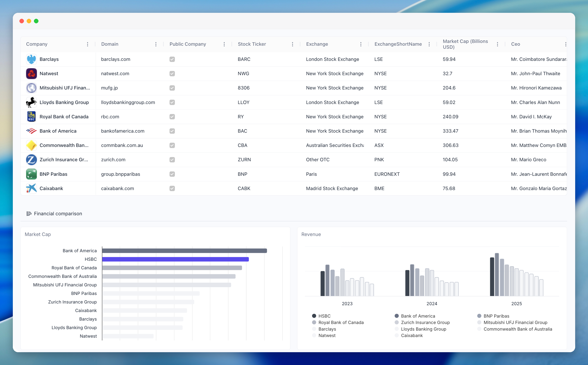Open the ExchangeShortName column menu
Viewport: 588px width, 365px height.
pos(429,44)
